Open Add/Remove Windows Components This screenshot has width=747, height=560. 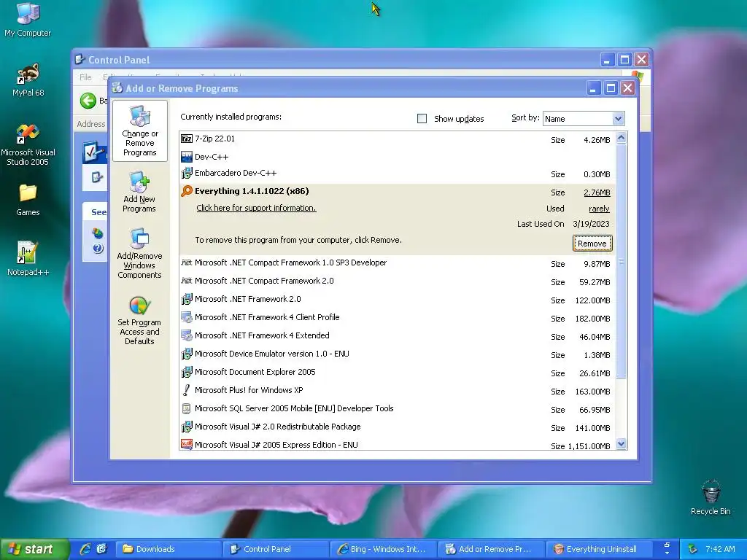139,253
